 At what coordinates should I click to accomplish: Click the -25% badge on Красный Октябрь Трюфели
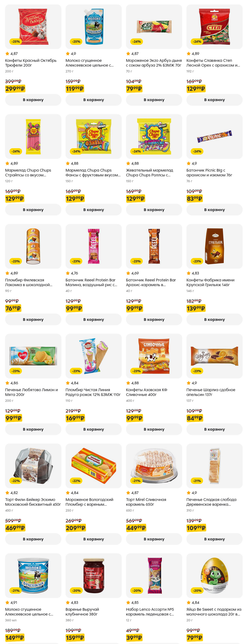16,41
